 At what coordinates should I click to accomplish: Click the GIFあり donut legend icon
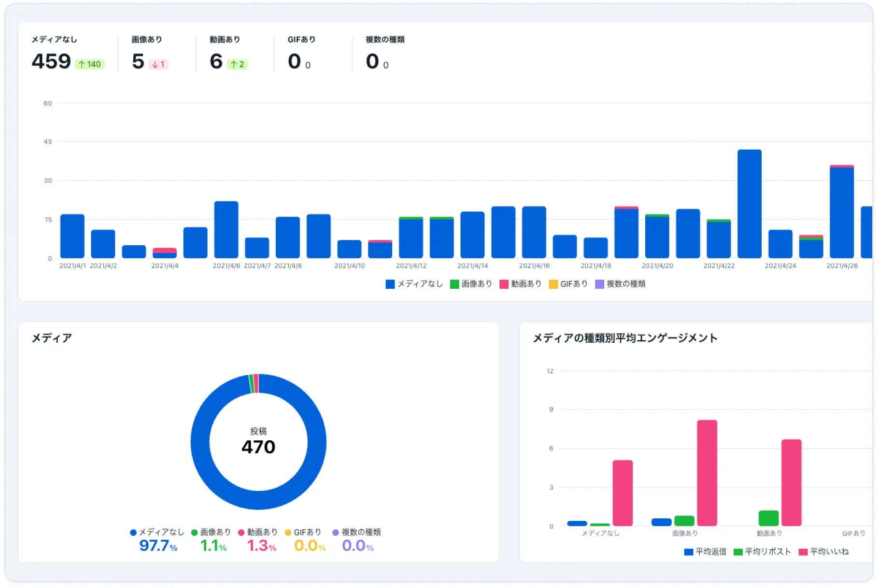click(289, 532)
